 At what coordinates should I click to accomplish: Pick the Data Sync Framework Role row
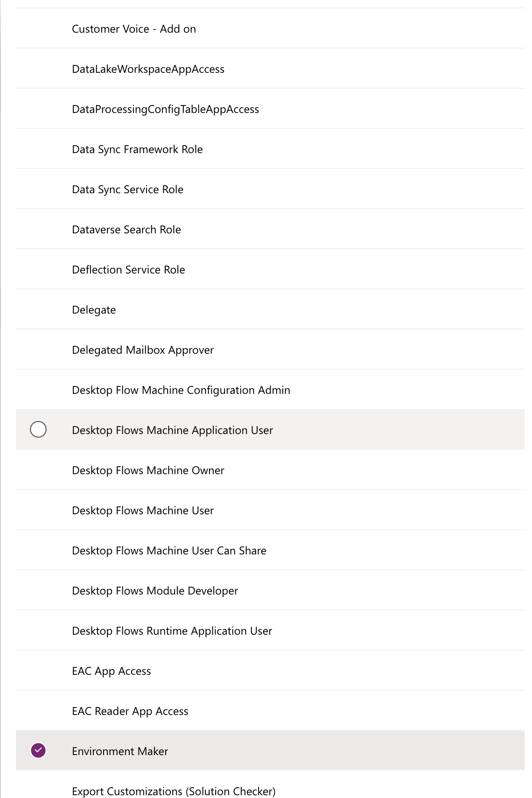click(x=137, y=149)
